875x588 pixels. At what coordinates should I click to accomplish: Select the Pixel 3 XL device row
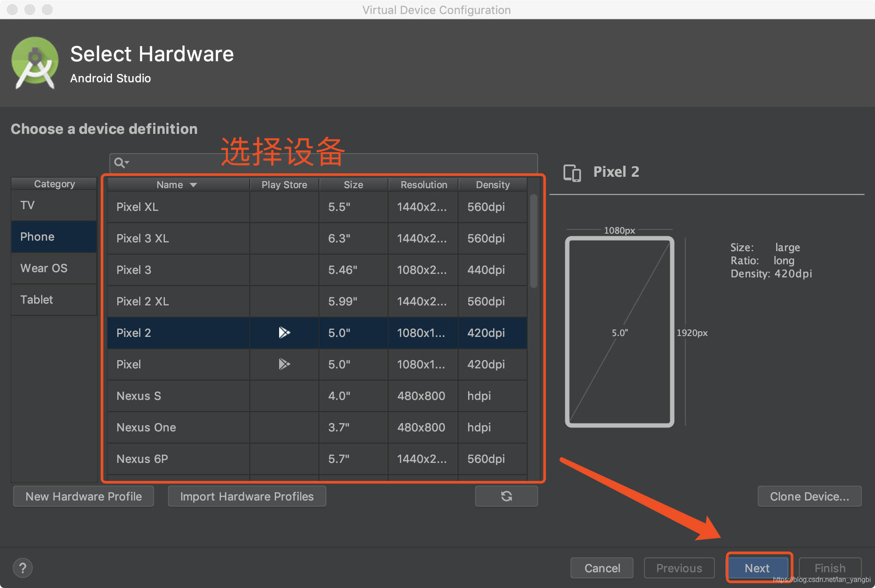pyautogui.click(x=317, y=238)
